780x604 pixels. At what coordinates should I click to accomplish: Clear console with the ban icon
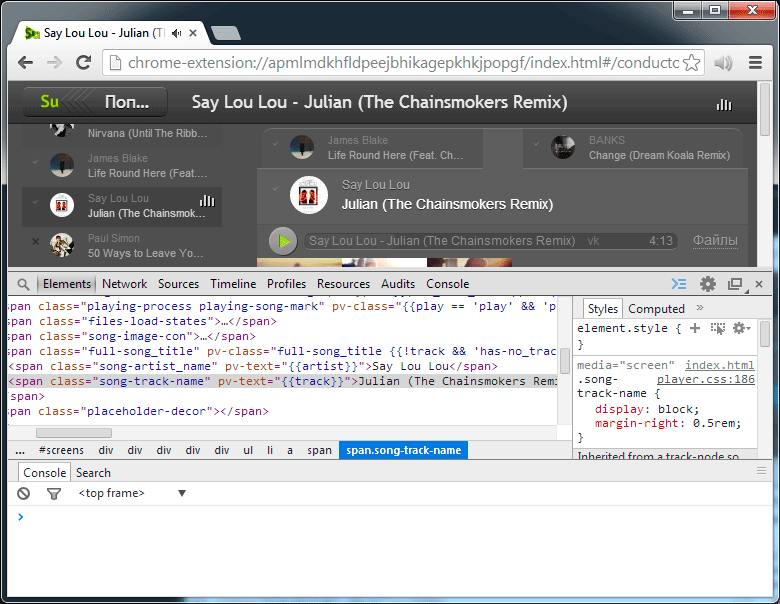point(23,494)
